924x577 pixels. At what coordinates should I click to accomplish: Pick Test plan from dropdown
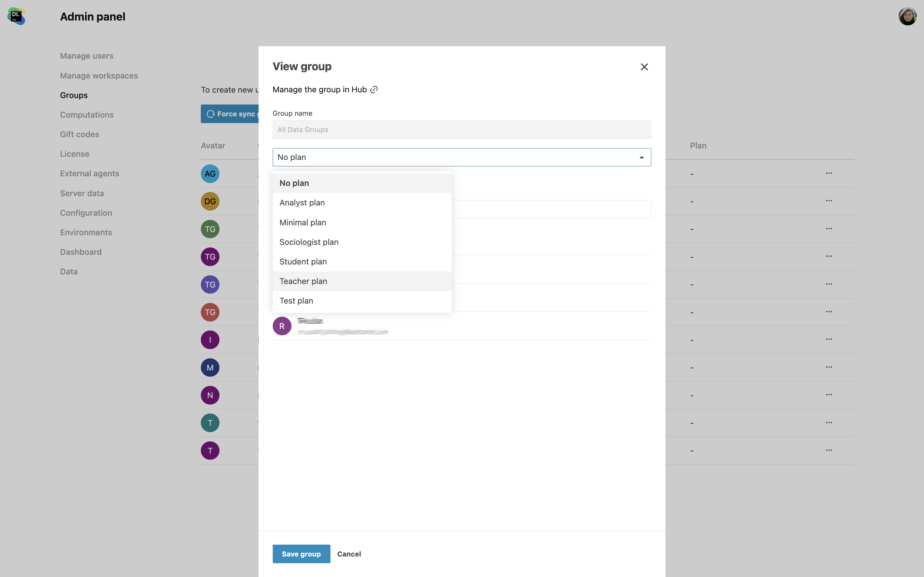tap(296, 301)
